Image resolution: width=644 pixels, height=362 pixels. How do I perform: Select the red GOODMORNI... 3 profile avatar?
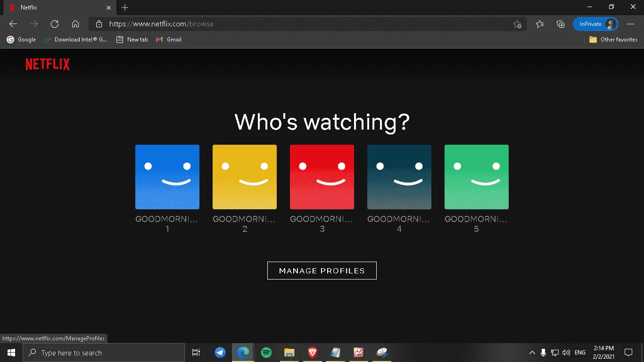click(322, 177)
